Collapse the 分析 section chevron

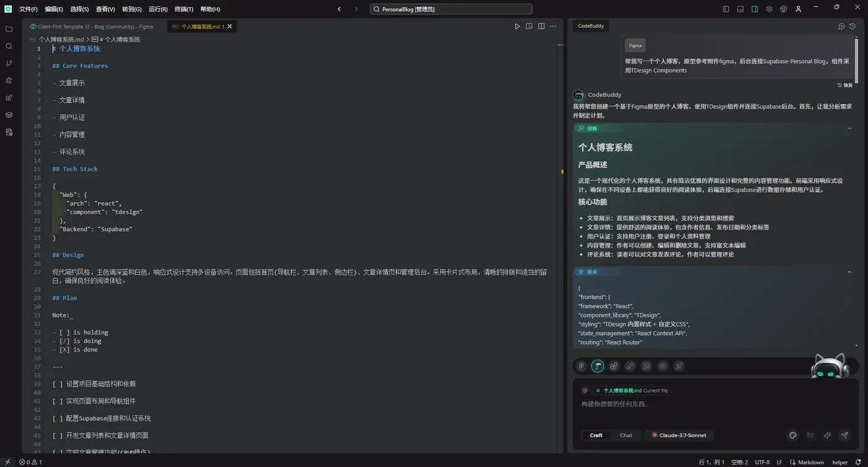coord(849,128)
